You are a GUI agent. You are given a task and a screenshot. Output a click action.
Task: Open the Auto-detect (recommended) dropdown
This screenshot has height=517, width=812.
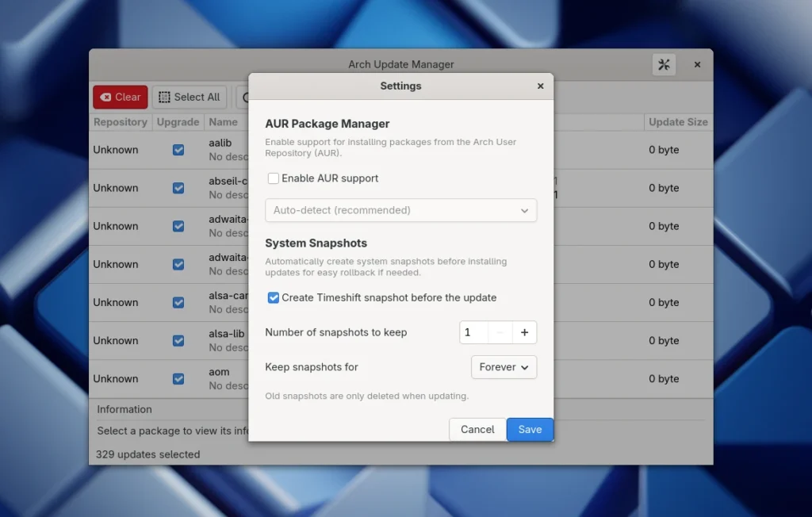point(400,210)
